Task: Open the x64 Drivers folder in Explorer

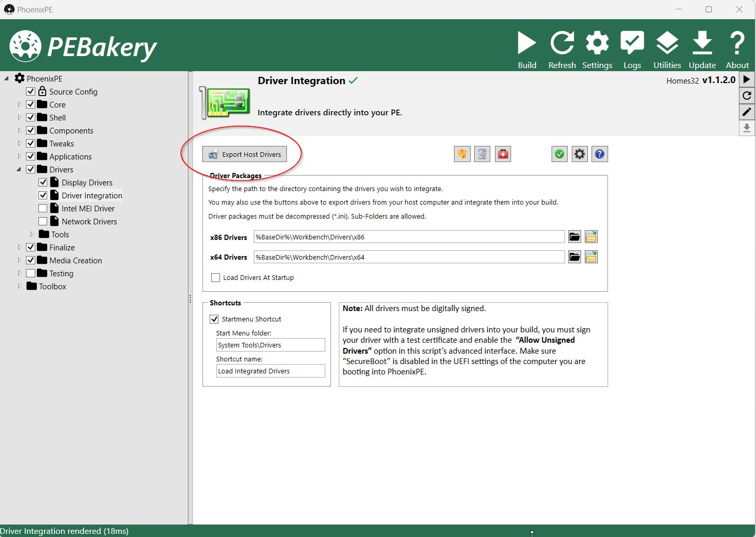Action: click(591, 257)
